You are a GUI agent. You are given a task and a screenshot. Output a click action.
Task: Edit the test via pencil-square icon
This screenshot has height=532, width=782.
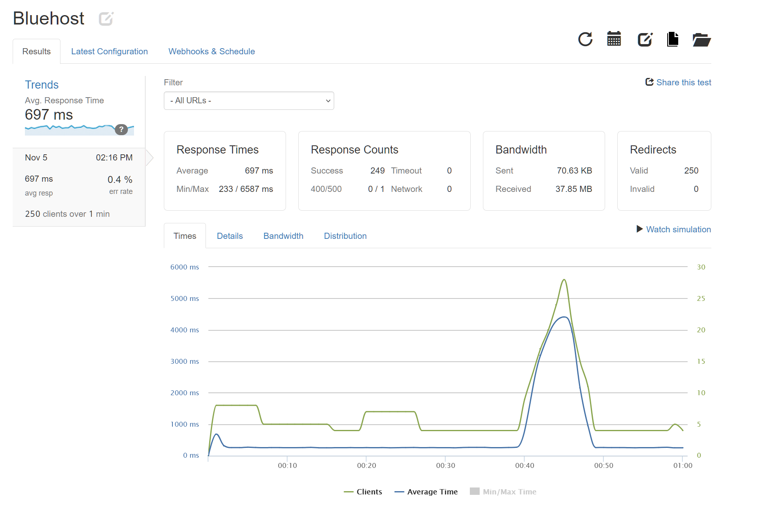tap(644, 39)
